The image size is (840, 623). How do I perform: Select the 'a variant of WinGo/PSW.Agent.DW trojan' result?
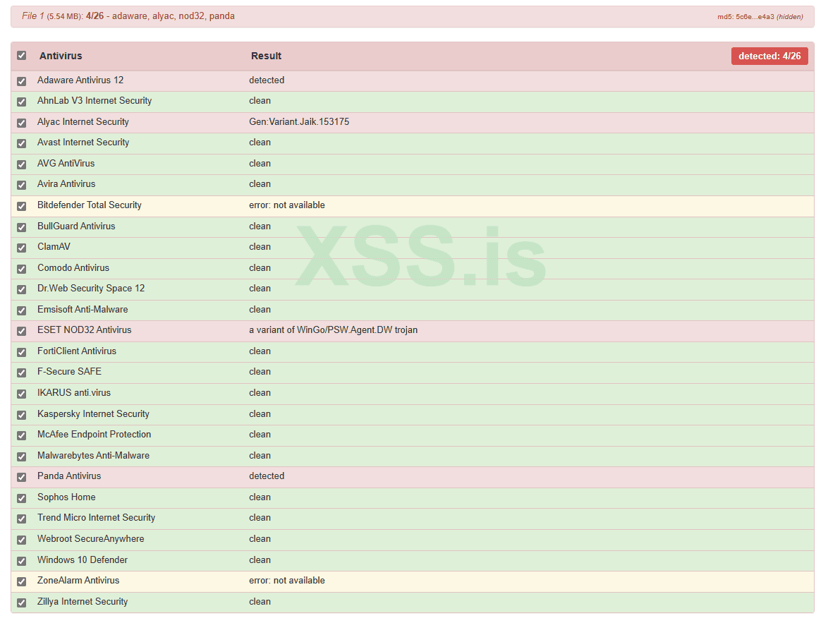[333, 330]
